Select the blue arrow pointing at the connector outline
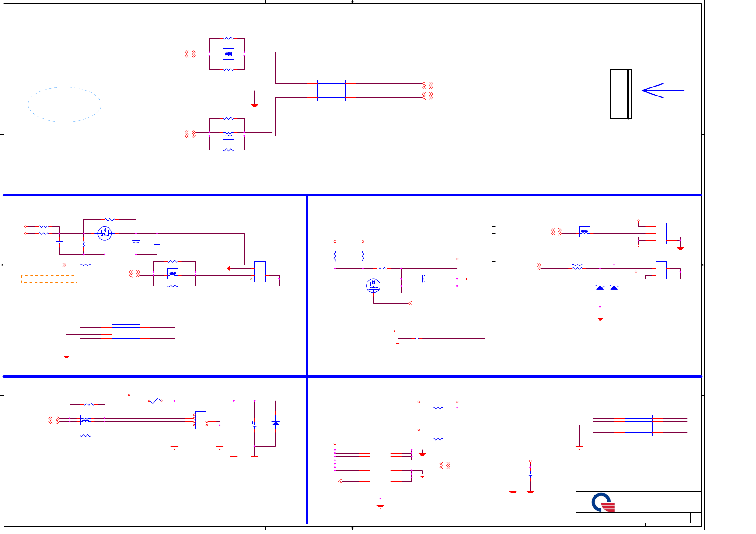 pos(663,91)
